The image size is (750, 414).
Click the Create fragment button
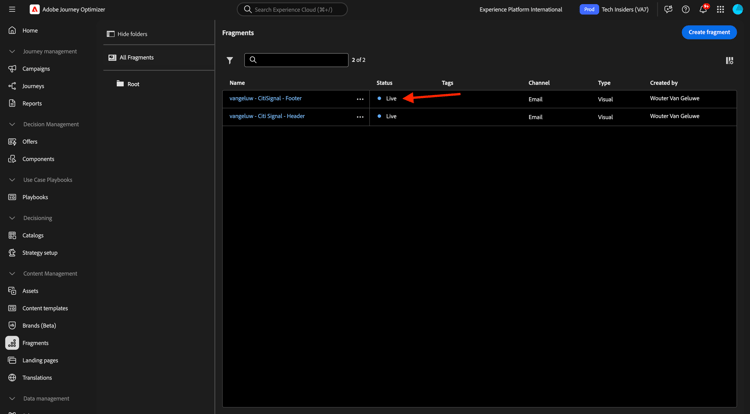(x=709, y=32)
